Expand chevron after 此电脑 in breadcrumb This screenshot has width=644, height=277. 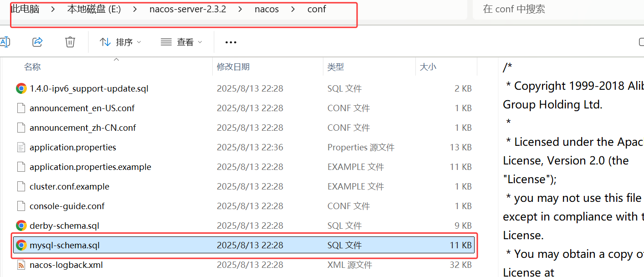53,9
